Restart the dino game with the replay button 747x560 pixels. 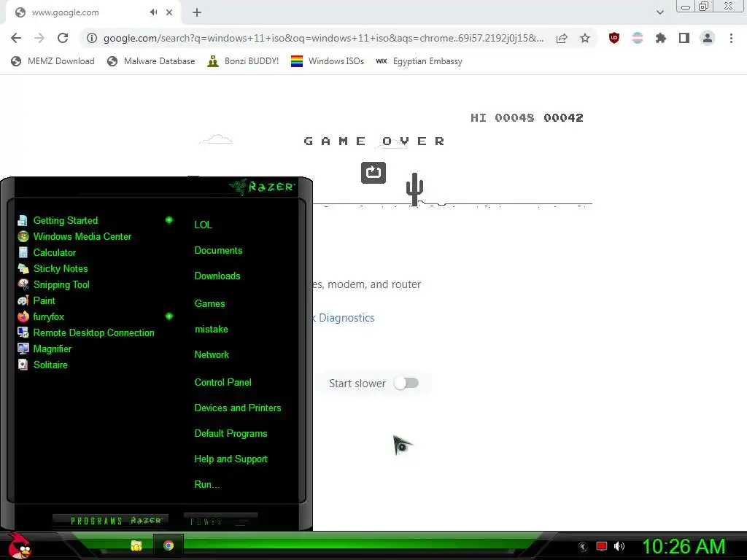coord(373,172)
